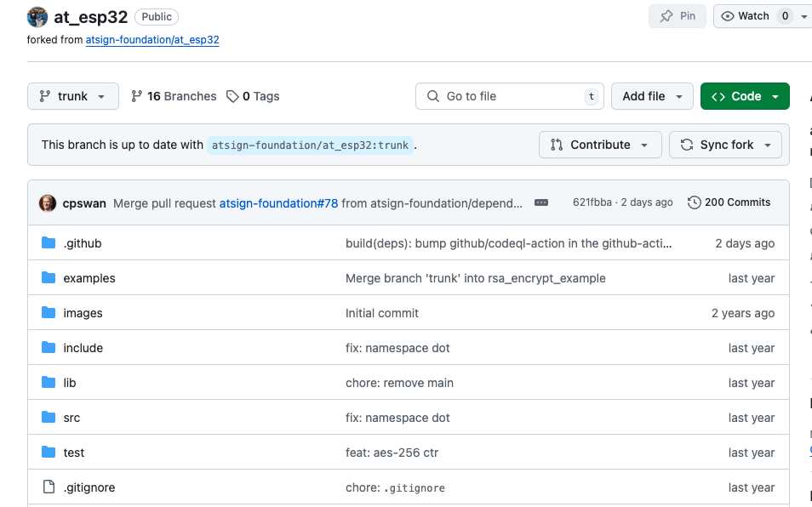
Task: Click 'last year' timestamp on examples row
Action: [x=752, y=278]
